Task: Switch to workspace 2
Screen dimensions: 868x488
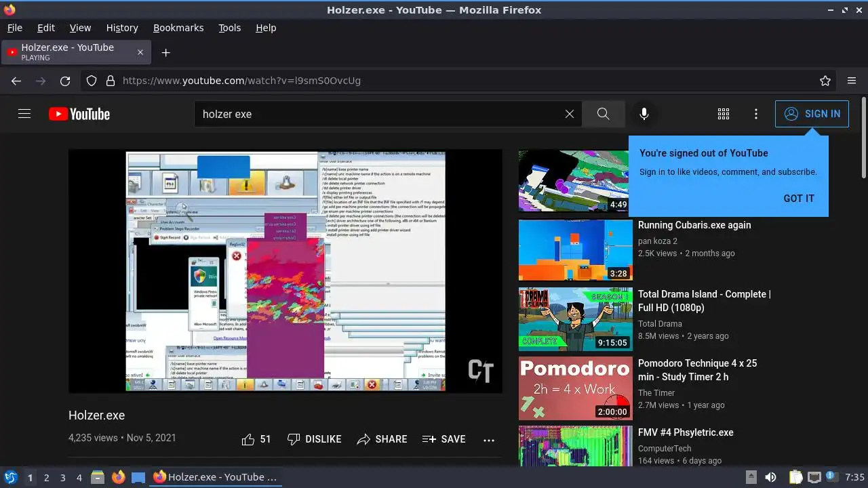Action: (46, 478)
